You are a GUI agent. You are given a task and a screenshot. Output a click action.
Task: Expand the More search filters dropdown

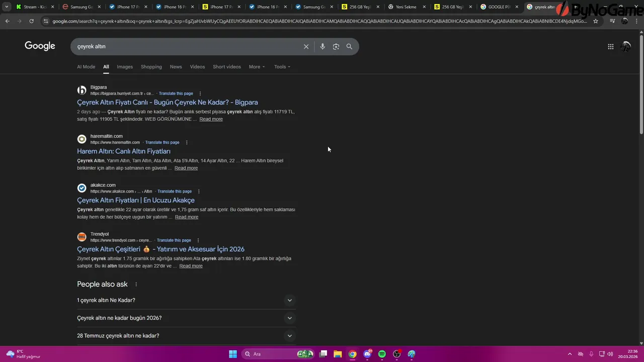click(257, 67)
